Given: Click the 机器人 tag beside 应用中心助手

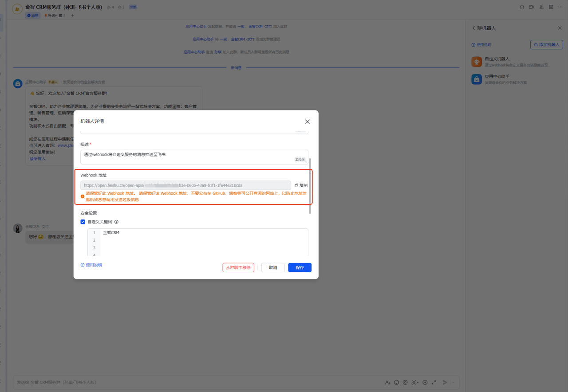Looking at the screenshot, I should click(x=53, y=82).
